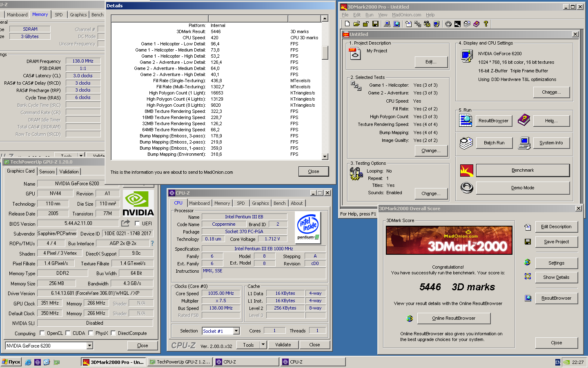Expand Tools dropdown arrow in CPU-Z
This screenshot has width=588, height=368.
pyautogui.click(x=263, y=345)
